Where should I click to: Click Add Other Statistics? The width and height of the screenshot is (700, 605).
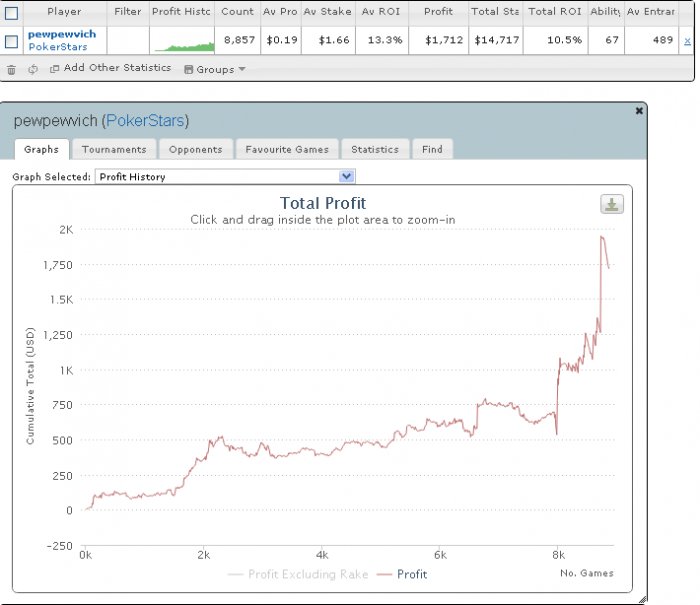point(117,67)
